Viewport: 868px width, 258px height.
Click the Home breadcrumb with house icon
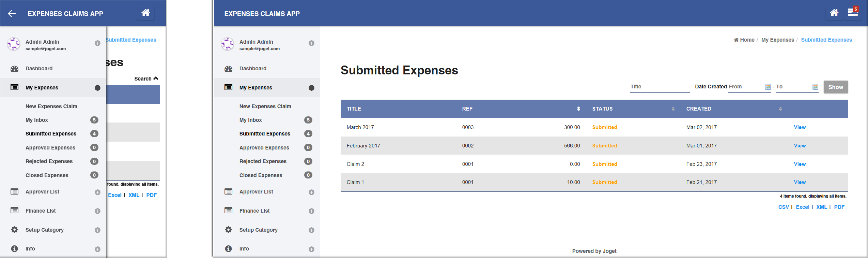click(x=744, y=40)
